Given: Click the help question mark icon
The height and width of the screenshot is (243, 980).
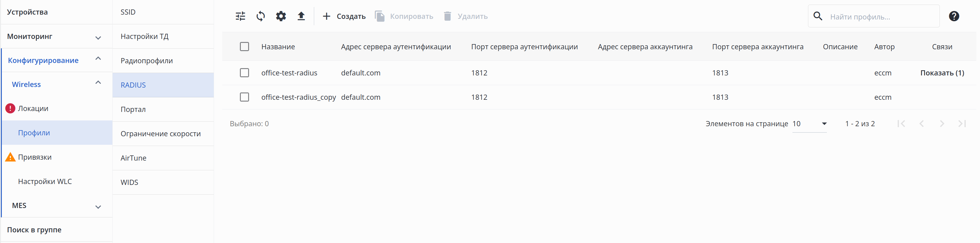Looking at the screenshot, I should pyautogui.click(x=954, y=16).
